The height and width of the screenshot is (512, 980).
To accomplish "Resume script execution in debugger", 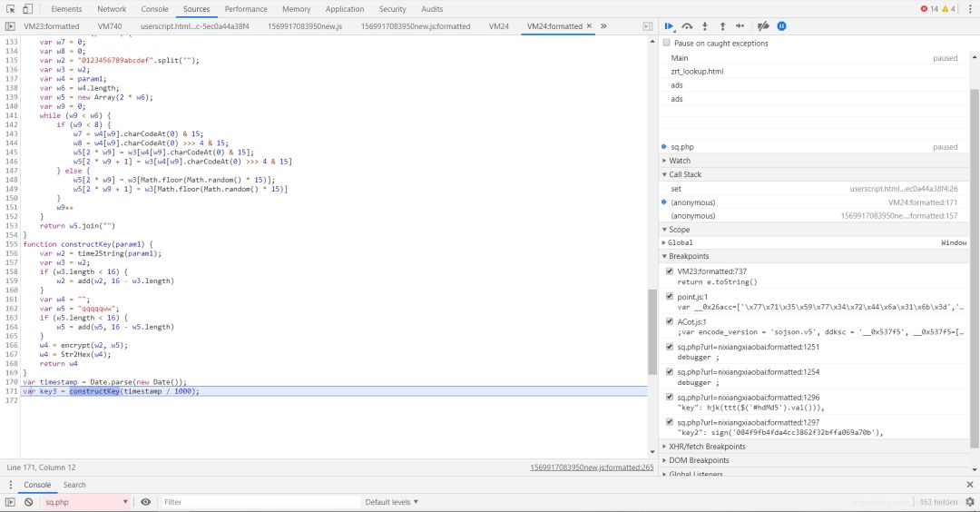I will tap(670, 26).
